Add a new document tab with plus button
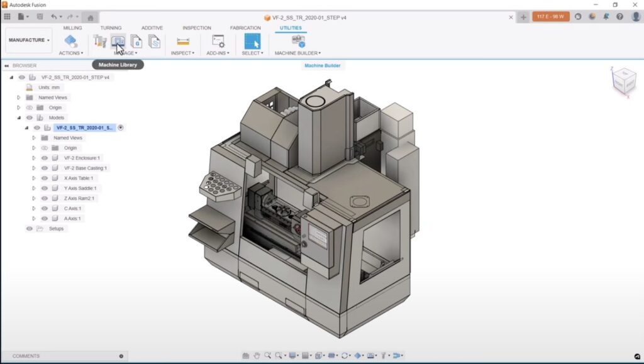This screenshot has width=644, height=364. (523, 17)
